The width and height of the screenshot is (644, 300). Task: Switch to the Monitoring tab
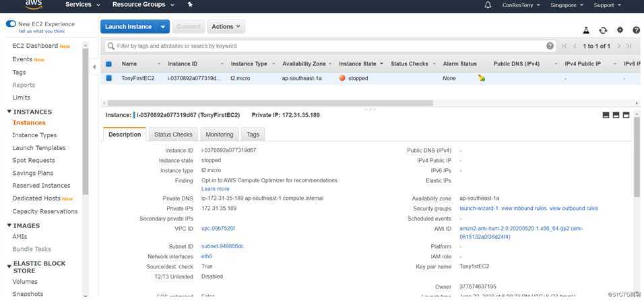(x=220, y=135)
